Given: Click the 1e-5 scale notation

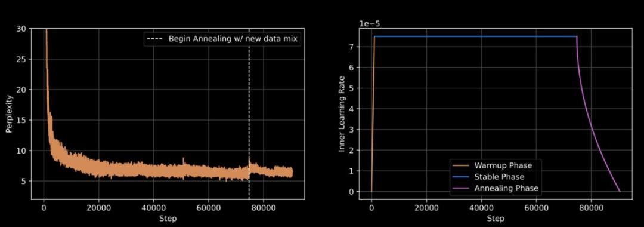Looking at the screenshot, I should coord(369,23).
